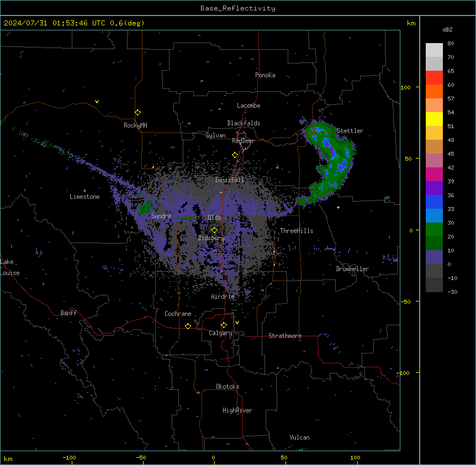Click the ThreeHills label
476x465 pixels.
pyautogui.click(x=297, y=231)
